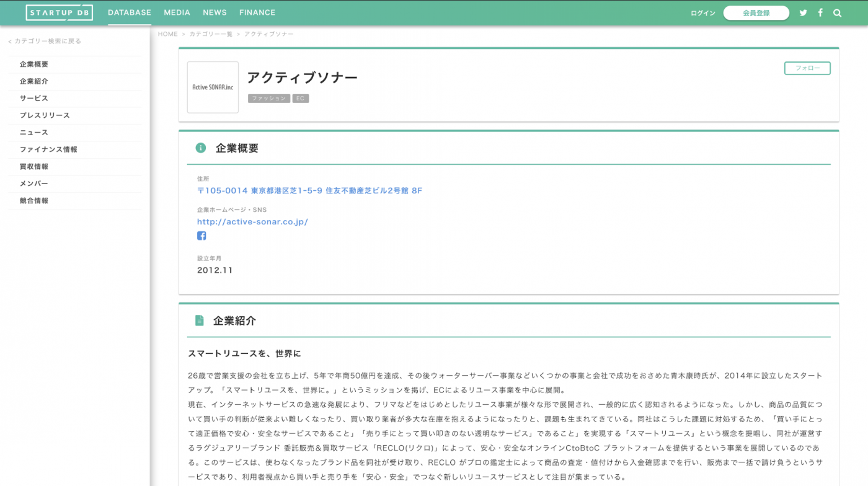Click the ファッション category tag
The width and height of the screenshot is (868, 486).
click(269, 99)
